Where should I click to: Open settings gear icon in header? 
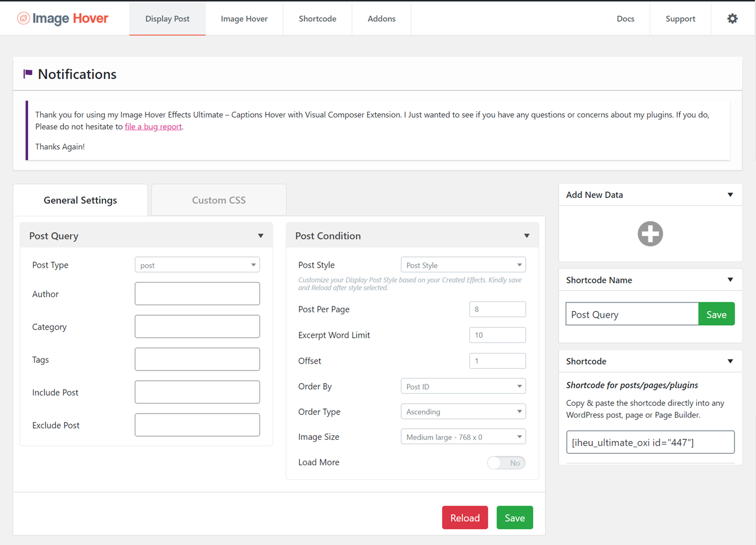(x=732, y=19)
